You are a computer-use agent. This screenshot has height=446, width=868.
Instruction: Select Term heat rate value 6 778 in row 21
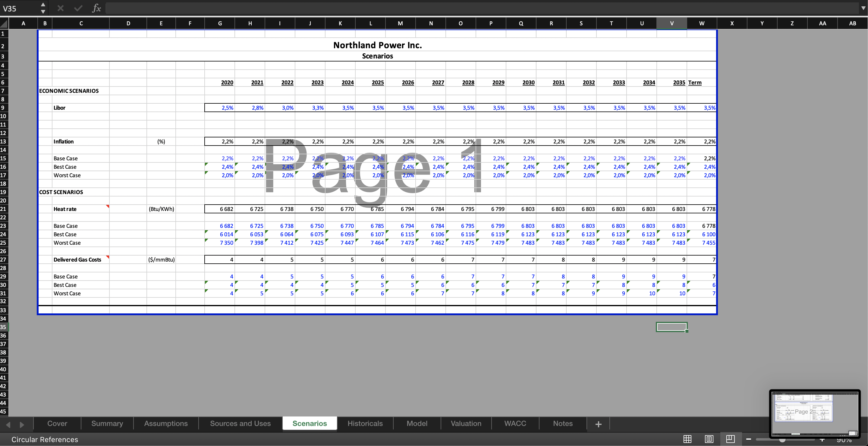(702, 209)
